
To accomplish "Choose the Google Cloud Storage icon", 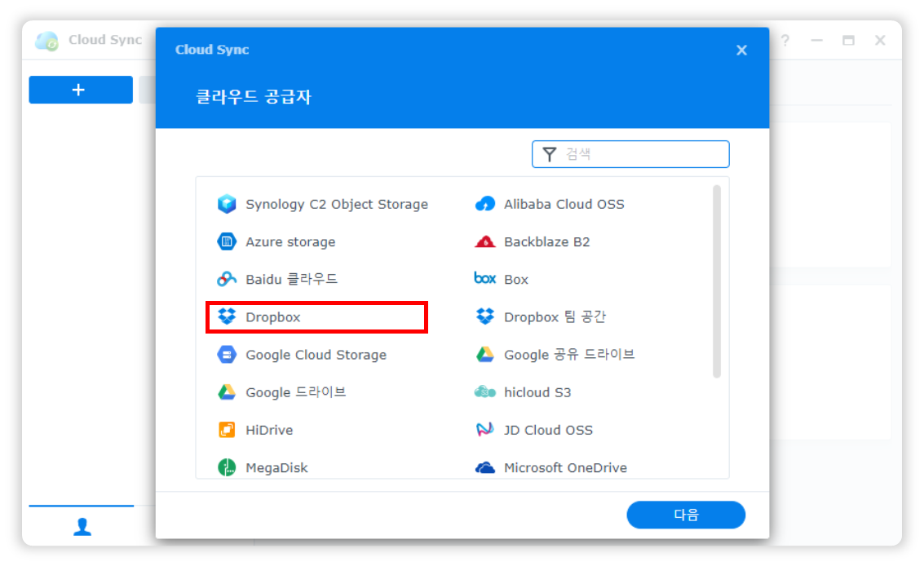I will 226,354.
